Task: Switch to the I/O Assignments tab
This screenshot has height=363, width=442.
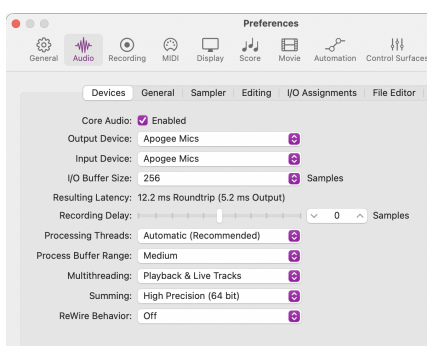Action: pyautogui.click(x=322, y=93)
